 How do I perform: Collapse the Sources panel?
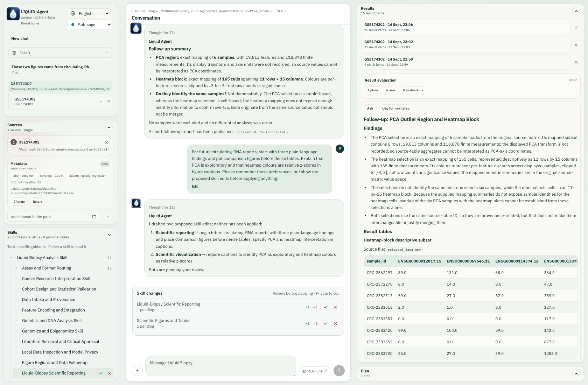click(x=109, y=127)
